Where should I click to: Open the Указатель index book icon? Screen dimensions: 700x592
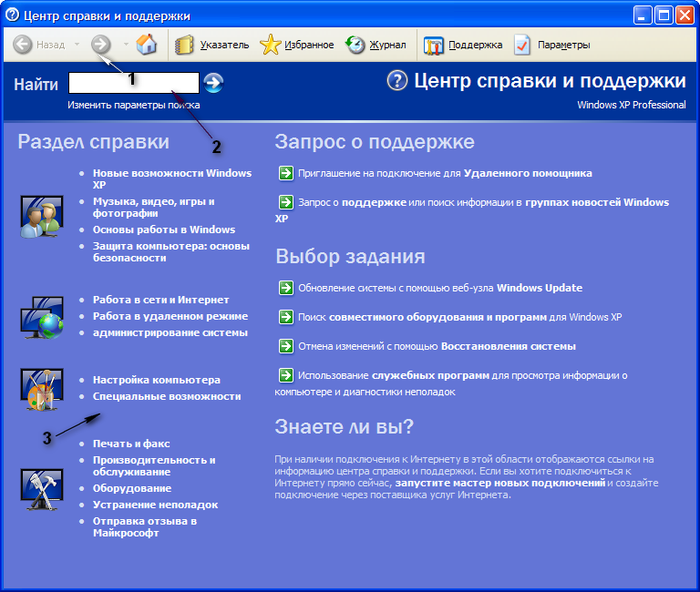point(183,45)
